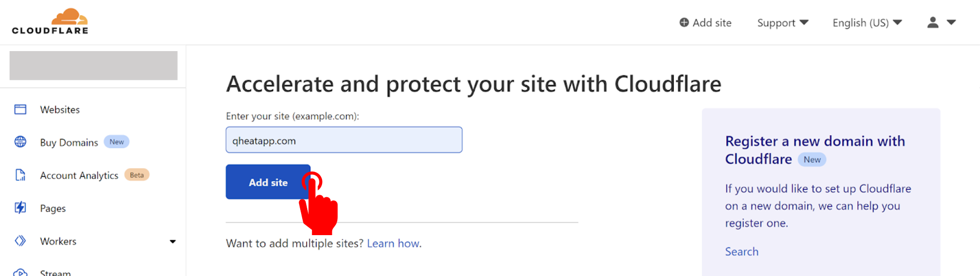Click the Pages lightning bolt icon
The image size is (980, 276).
tap(20, 208)
